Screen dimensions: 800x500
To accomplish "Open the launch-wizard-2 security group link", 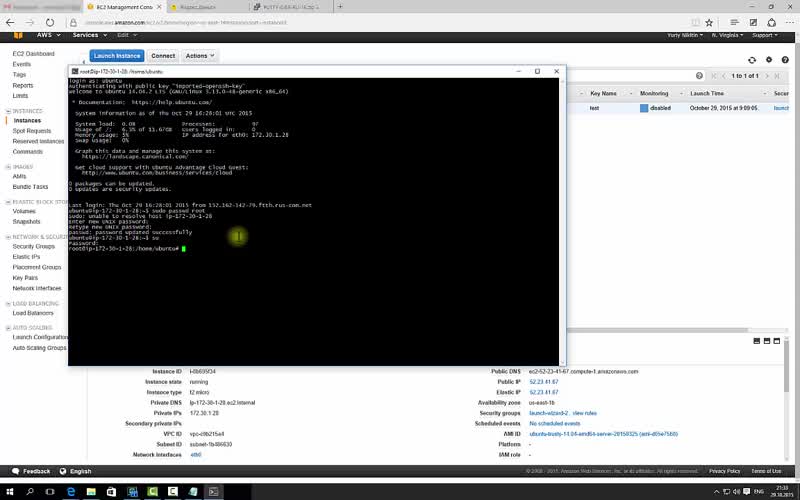I will tap(548, 413).
